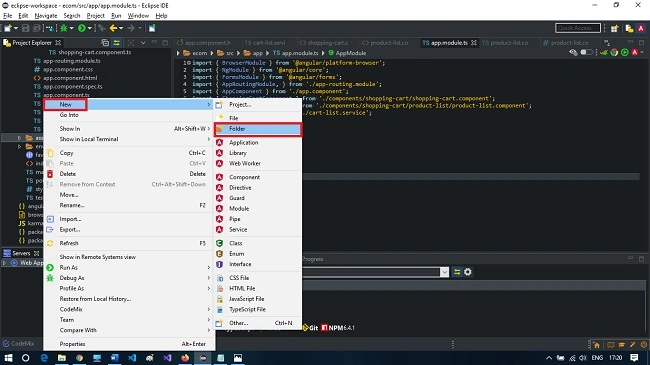Click the eye preview icon in editor toolbar
This screenshot has width=650, height=365.
coord(573,53)
